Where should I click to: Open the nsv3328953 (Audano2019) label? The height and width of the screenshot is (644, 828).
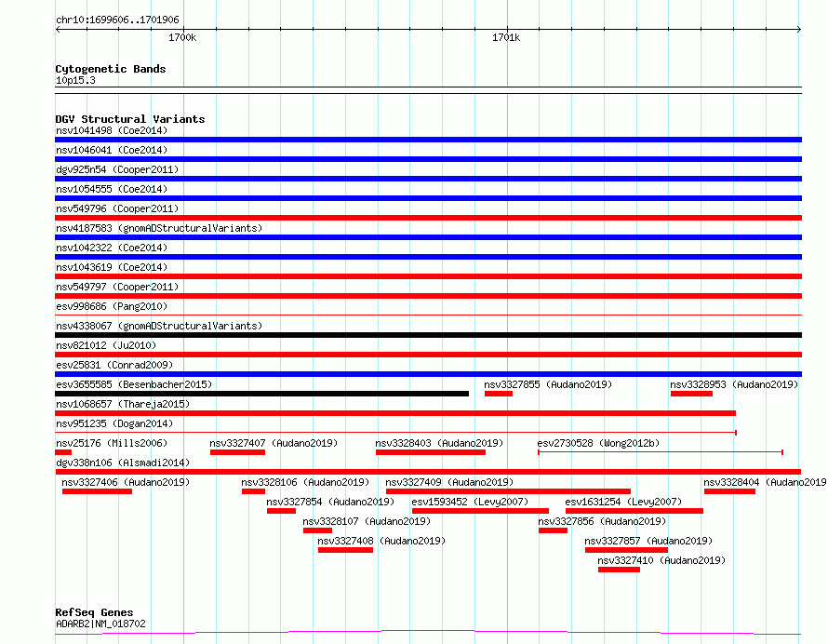(734, 384)
